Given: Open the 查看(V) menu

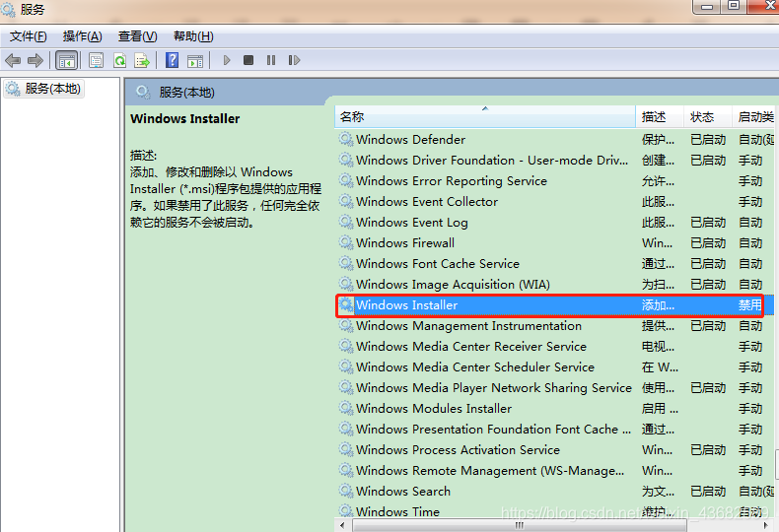Looking at the screenshot, I should tap(138, 36).
